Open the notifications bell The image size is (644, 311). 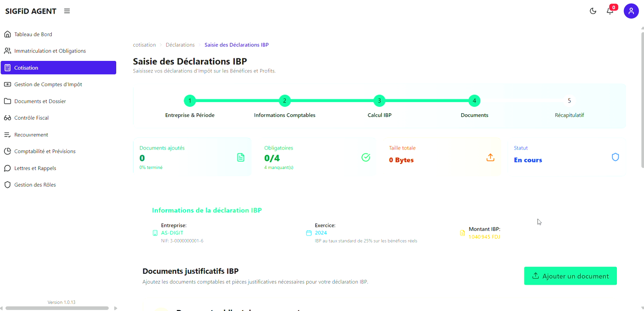[610, 11]
